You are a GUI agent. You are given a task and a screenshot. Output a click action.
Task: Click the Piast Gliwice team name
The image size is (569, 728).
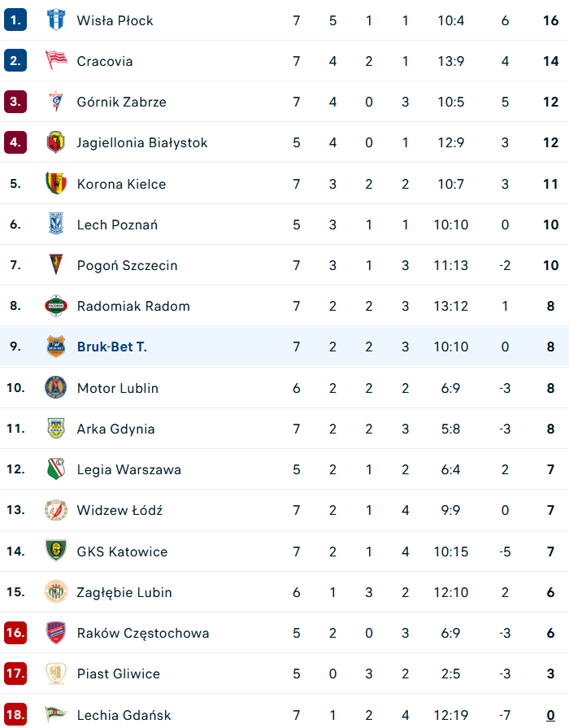(x=119, y=674)
